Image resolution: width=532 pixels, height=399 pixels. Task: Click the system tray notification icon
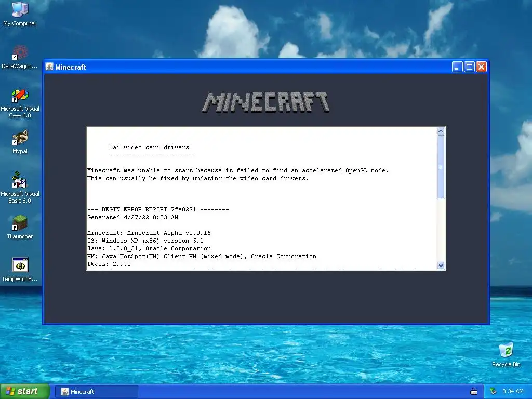click(494, 392)
